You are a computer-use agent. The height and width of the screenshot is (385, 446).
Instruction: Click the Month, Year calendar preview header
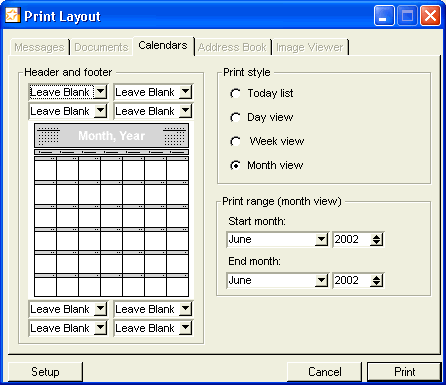point(111,136)
